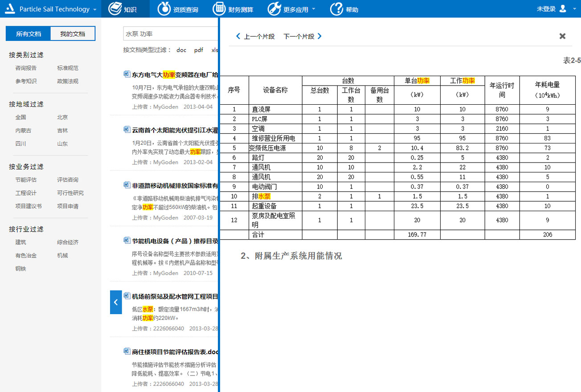Click the search box containing 水泵 功率

[170, 33]
